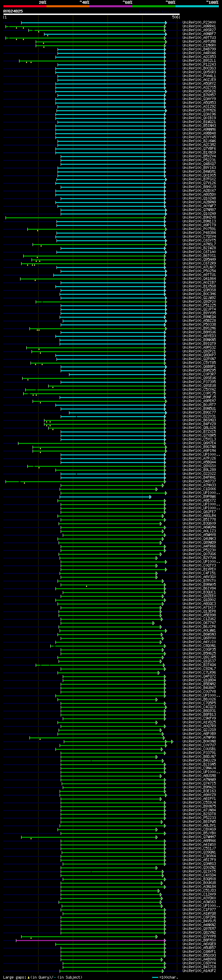Open hit UniRef100_B1XNS9
Screen dimensions: 222x980
tap(199, 153)
